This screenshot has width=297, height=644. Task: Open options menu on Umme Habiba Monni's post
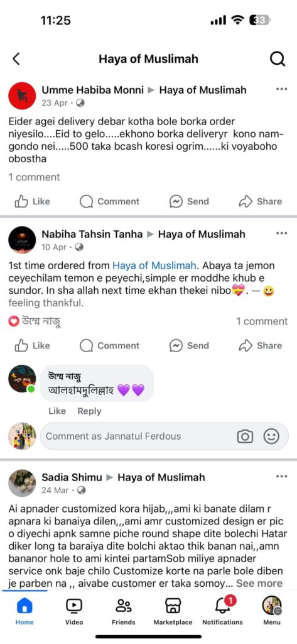[281, 89]
